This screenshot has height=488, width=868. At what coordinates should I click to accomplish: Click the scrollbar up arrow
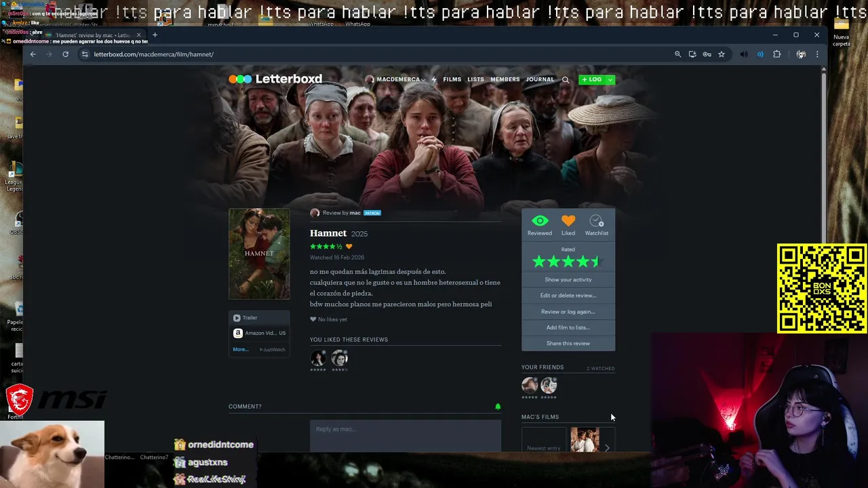point(824,68)
